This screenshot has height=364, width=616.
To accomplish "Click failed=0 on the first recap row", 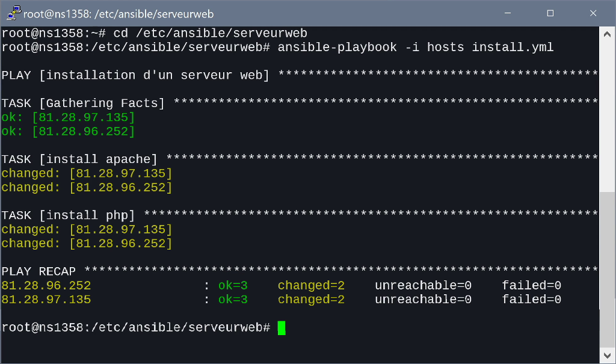I will pos(532,285).
